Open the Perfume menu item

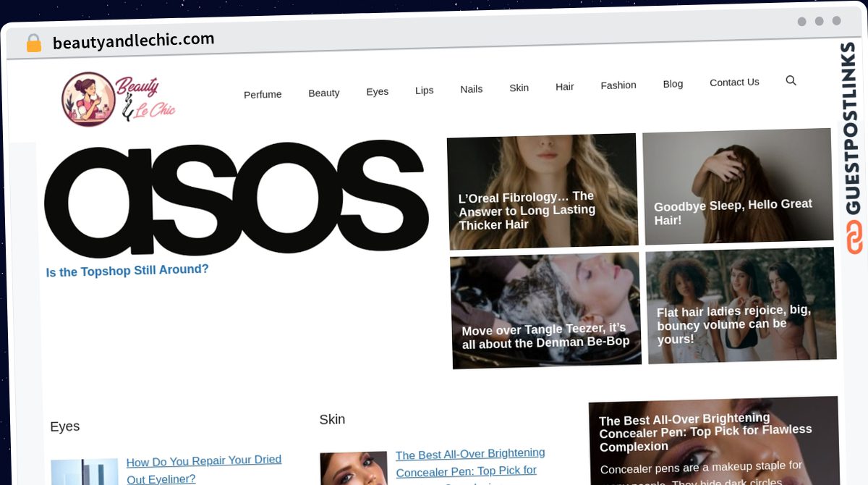click(x=263, y=94)
